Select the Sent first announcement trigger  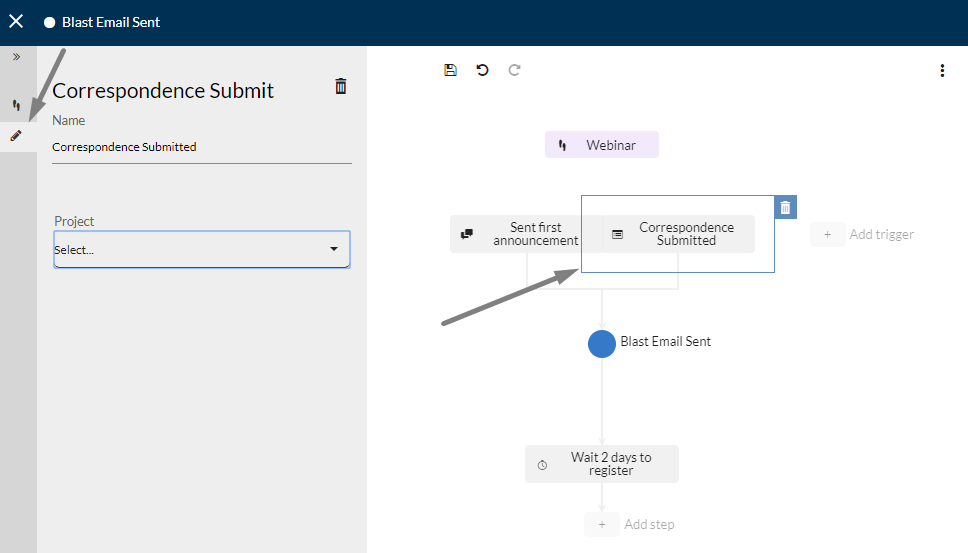pos(525,234)
